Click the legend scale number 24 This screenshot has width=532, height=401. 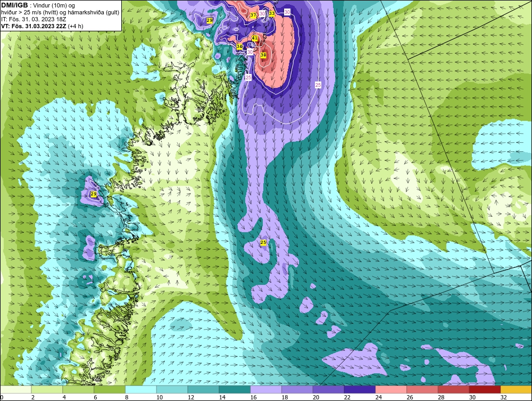click(379, 397)
